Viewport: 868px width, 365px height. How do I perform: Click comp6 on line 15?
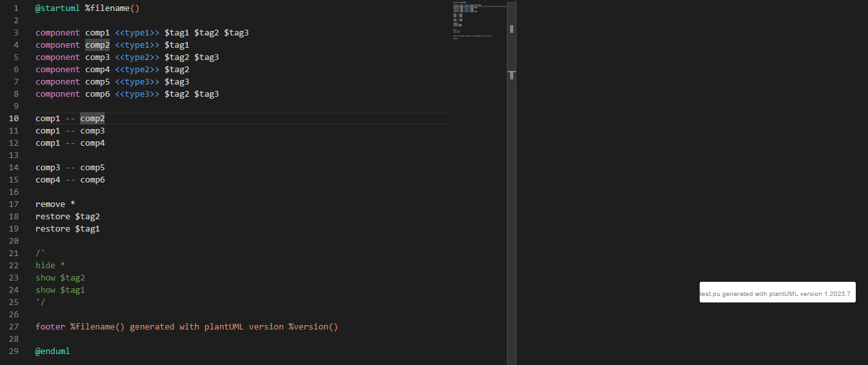pyautogui.click(x=92, y=180)
